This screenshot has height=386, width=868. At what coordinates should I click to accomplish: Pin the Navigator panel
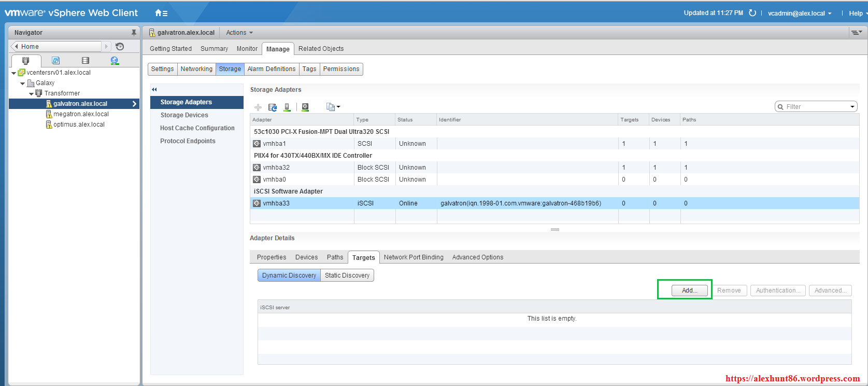[x=134, y=32]
